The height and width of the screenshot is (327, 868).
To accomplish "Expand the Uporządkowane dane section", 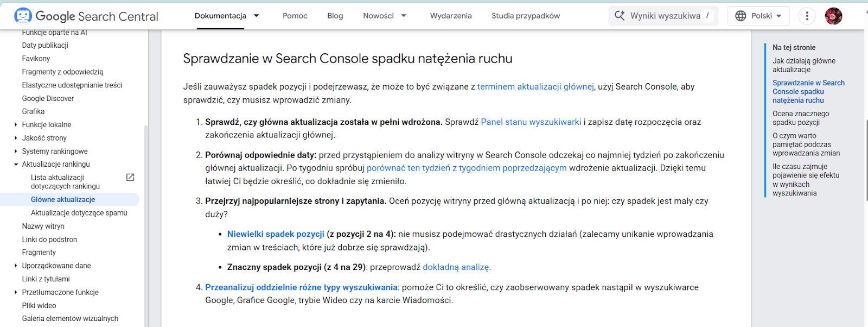I will click(16, 266).
